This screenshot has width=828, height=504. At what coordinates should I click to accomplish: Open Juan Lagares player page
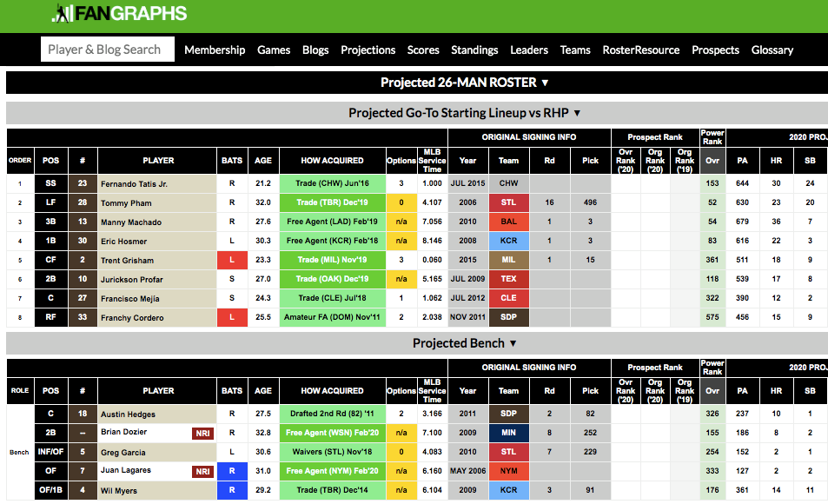126,469
